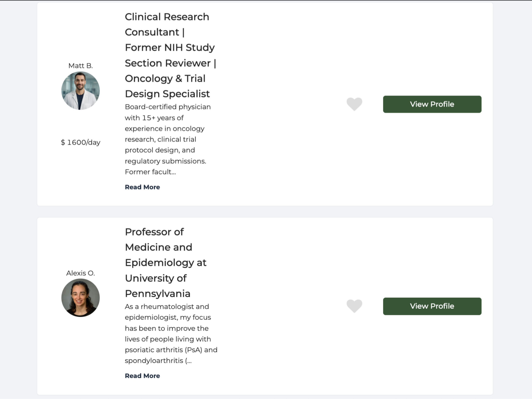Open Alexis O.'s profile with View Profile
The width and height of the screenshot is (532, 399).
coord(432,306)
